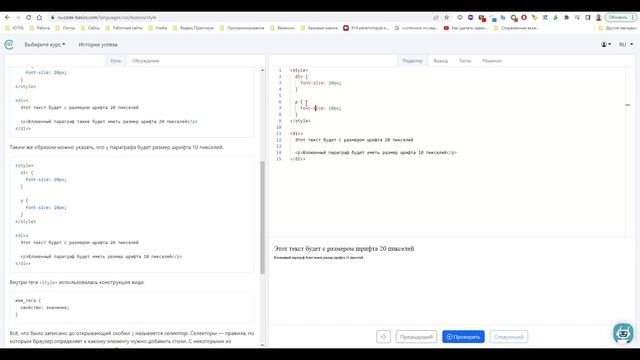Open the "Как сделать" YouTube bookmark
Screen dimensions: 640x360
pos(466,28)
